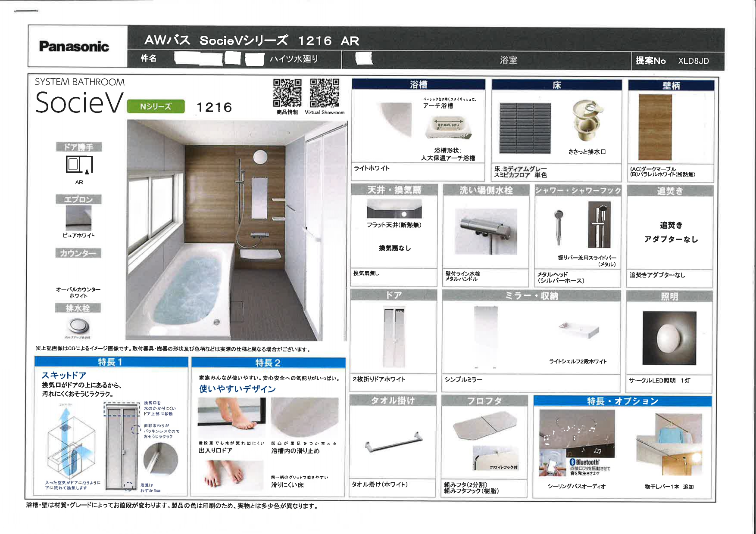Click the 物干しバー1本 追加 caption
The height and width of the screenshot is (534, 756).
[x=669, y=487]
